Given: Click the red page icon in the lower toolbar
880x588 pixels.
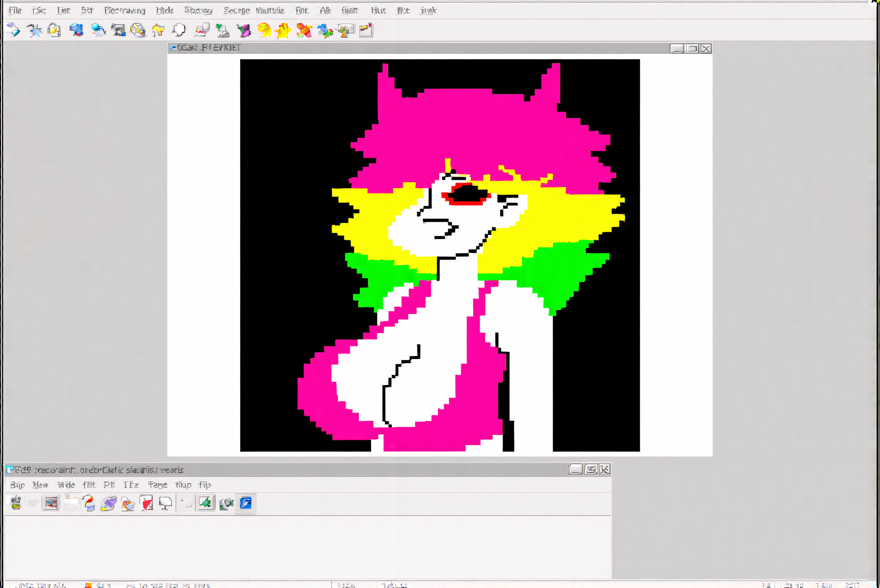Looking at the screenshot, I should tap(146, 503).
